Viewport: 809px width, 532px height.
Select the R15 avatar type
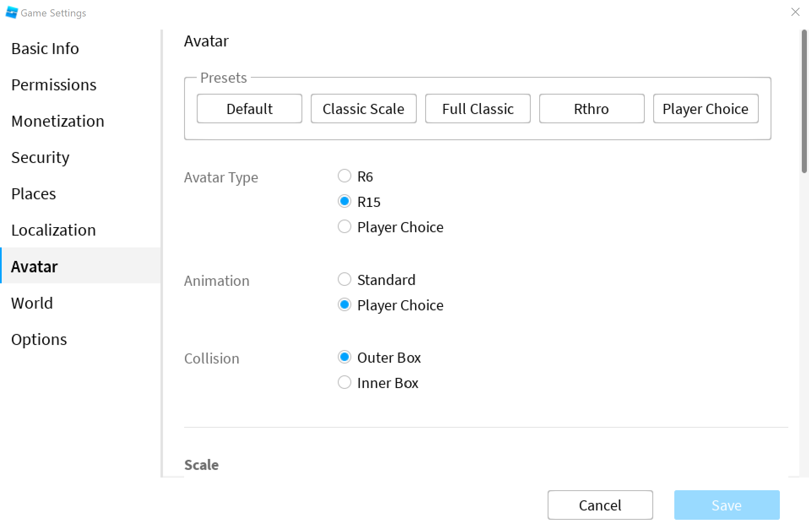pos(345,201)
